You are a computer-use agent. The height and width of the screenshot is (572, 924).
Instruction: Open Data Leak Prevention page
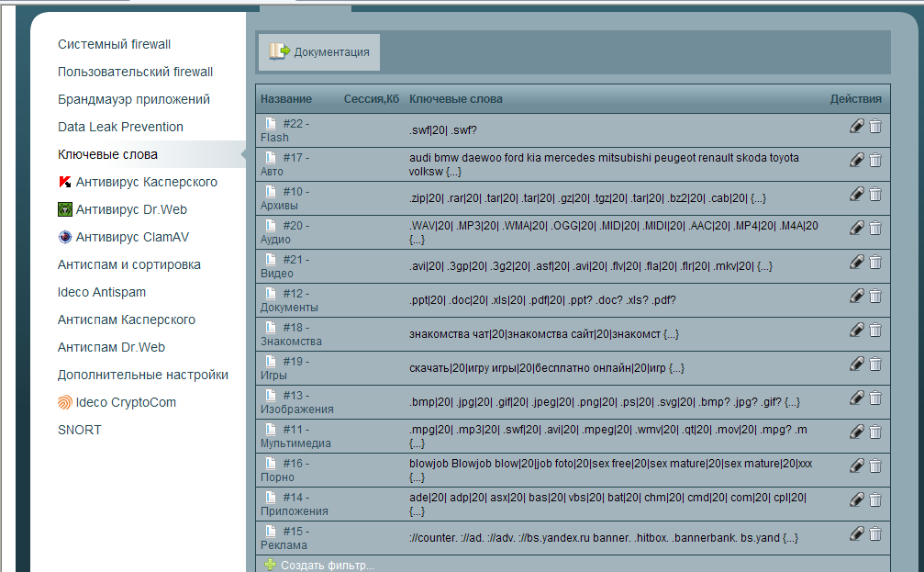pyautogui.click(x=120, y=127)
